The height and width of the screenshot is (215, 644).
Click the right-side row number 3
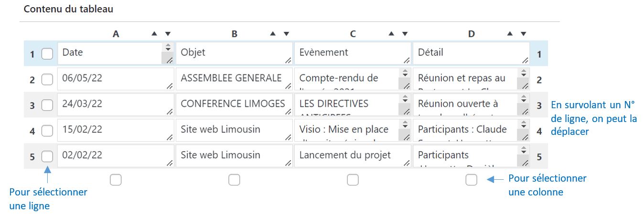pos(539,106)
